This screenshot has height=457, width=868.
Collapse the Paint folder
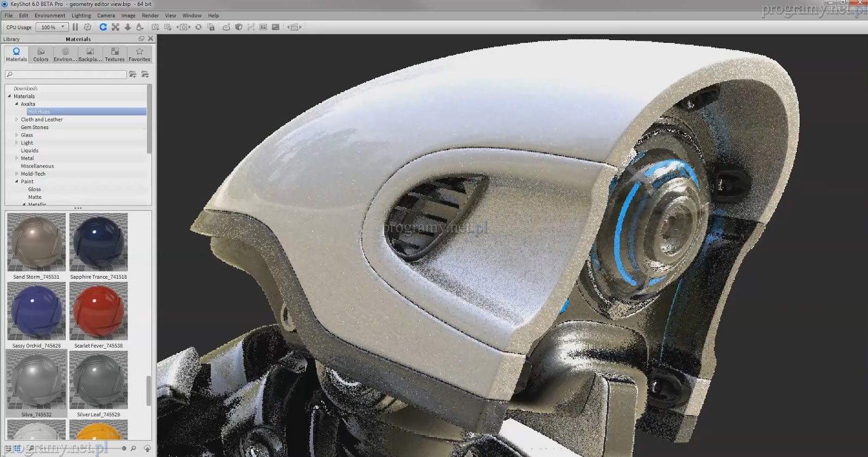click(x=17, y=182)
